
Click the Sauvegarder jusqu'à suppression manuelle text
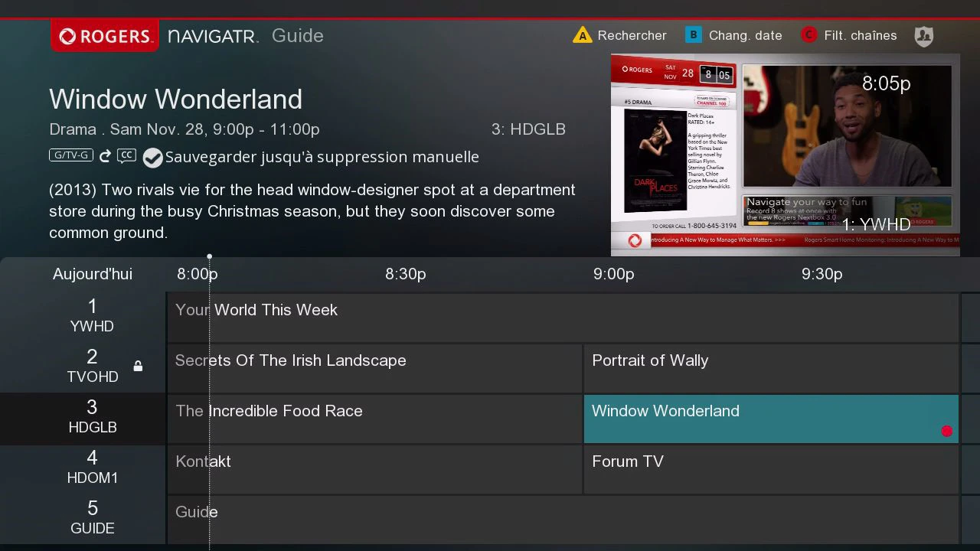click(x=322, y=157)
